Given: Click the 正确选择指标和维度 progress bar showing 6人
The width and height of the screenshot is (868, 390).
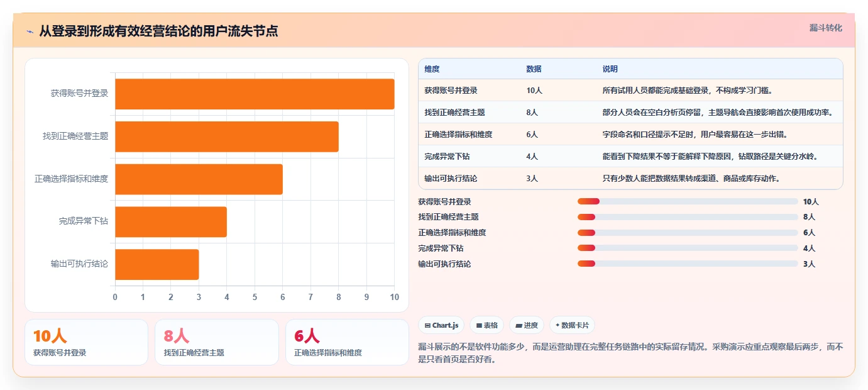Looking at the screenshot, I should [688, 233].
